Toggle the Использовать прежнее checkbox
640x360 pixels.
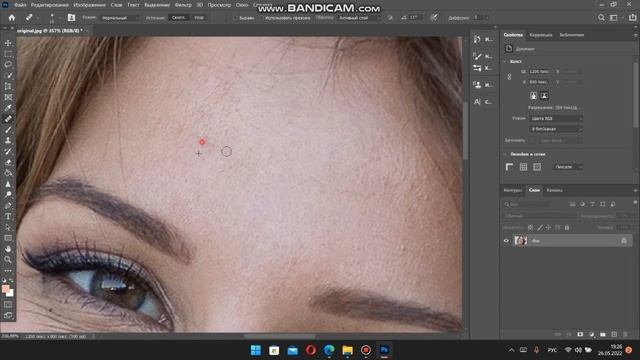(261, 18)
